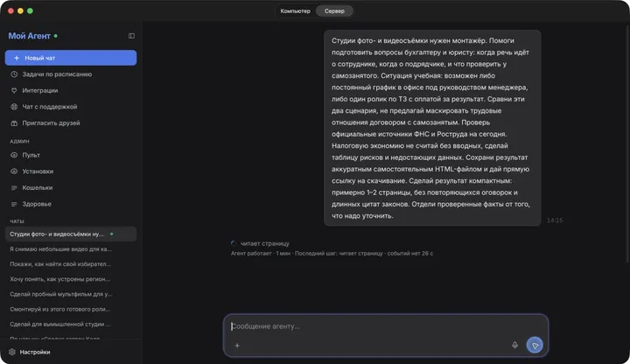The image size is (630, 364).
Task: Switch to the Сервер tab
Action: tap(334, 10)
